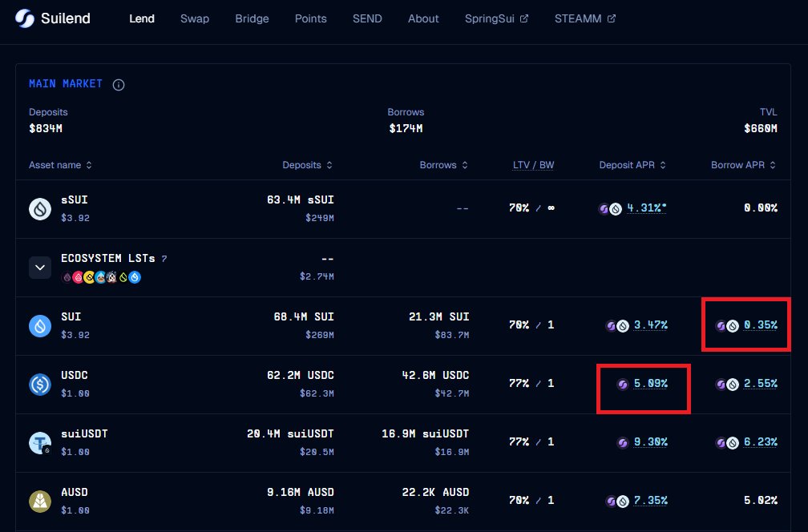Click the sSUI asset name

pos(75,199)
